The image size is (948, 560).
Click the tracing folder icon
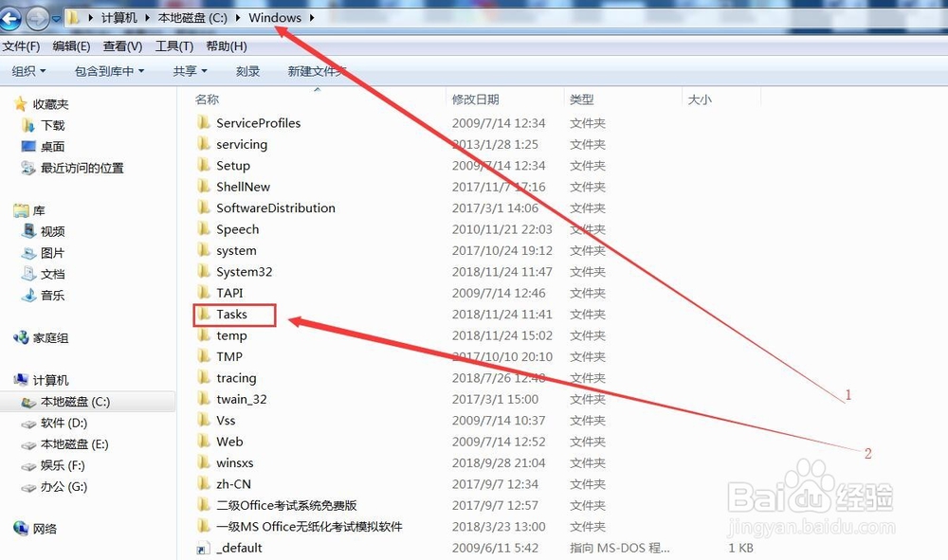(203, 377)
